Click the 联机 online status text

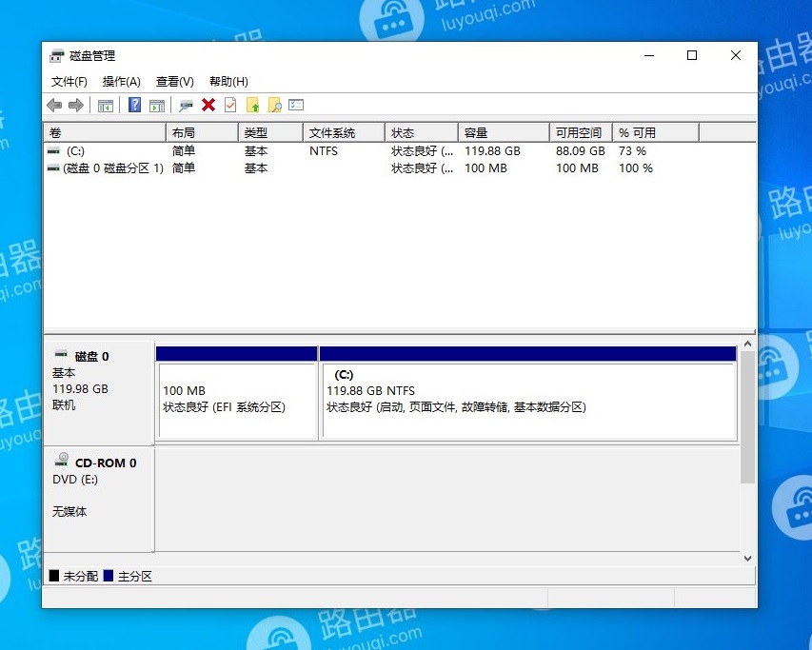[x=64, y=405]
